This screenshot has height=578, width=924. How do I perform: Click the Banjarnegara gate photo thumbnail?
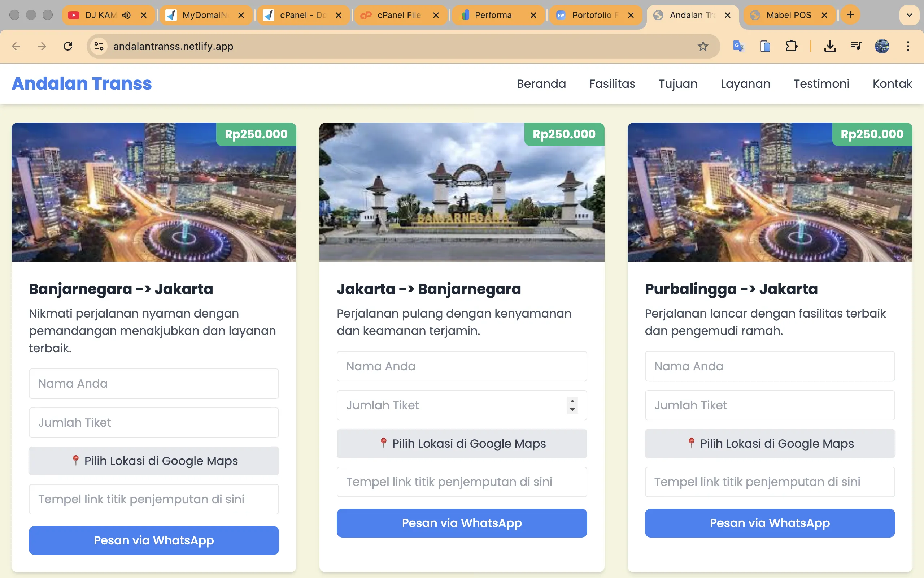point(462,192)
